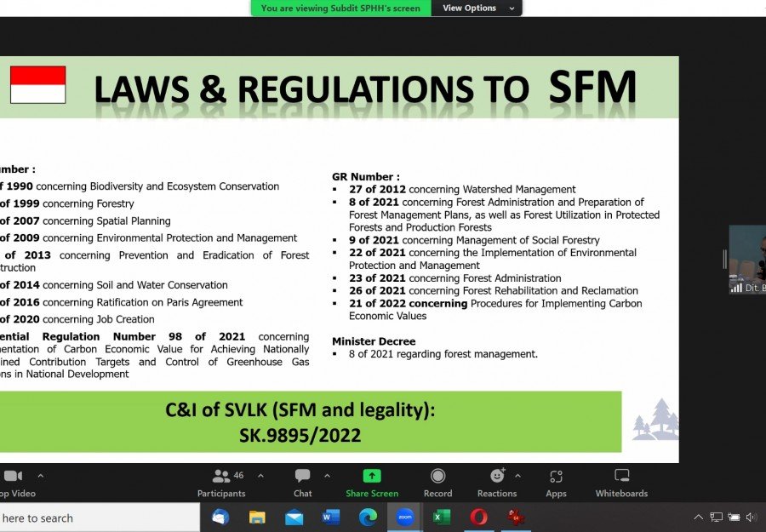This screenshot has height=532, width=766.
Task: Open the Reactions smiley icon
Action: tap(497, 475)
